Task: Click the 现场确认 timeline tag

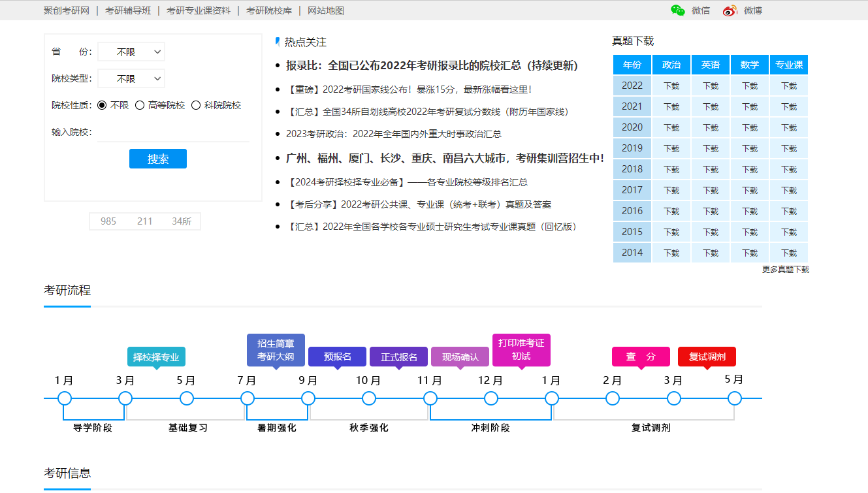Action: point(460,357)
